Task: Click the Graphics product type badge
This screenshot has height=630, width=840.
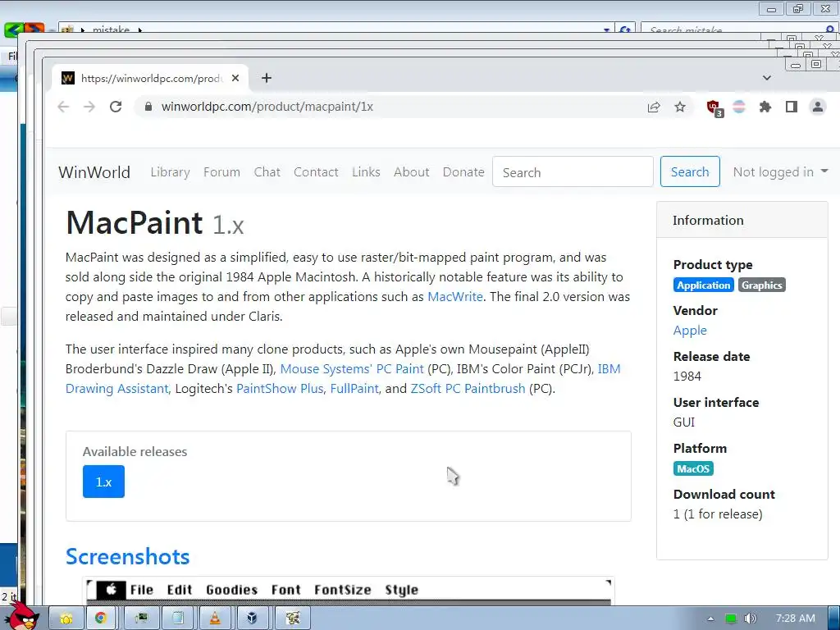Action: (762, 285)
